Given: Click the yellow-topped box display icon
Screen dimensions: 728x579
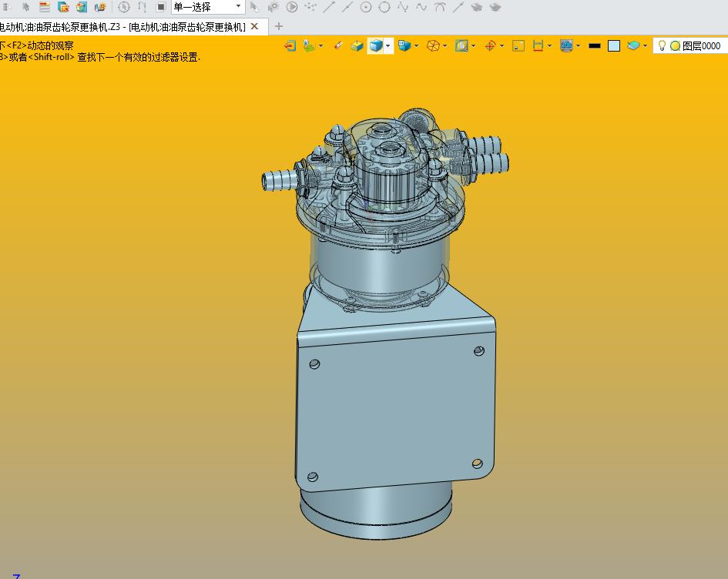Looking at the screenshot, I should click(357, 45).
